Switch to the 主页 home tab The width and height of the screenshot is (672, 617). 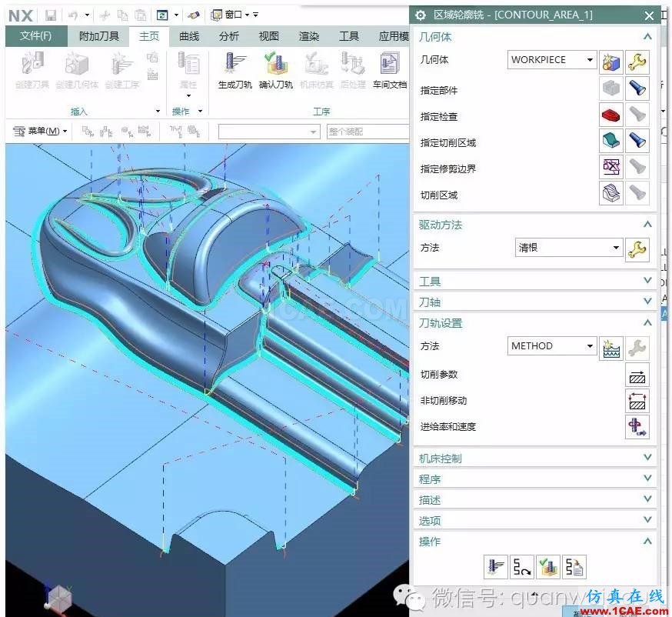[x=149, y=36]
